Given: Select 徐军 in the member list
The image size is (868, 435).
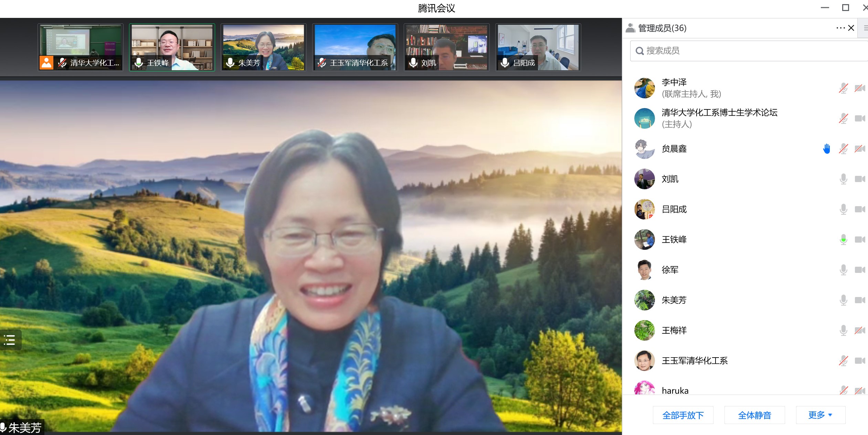Looking at the screenshot, I should [x=670, y=270].
